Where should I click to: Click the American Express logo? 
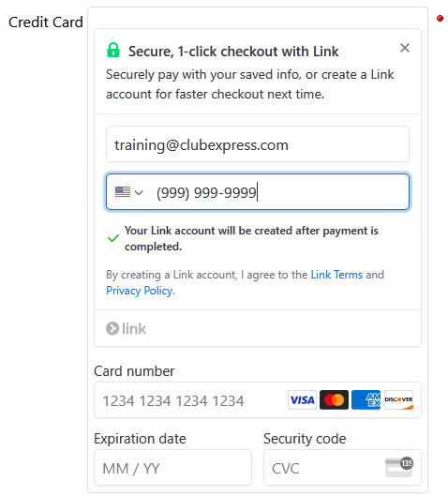tap(366, 399)
